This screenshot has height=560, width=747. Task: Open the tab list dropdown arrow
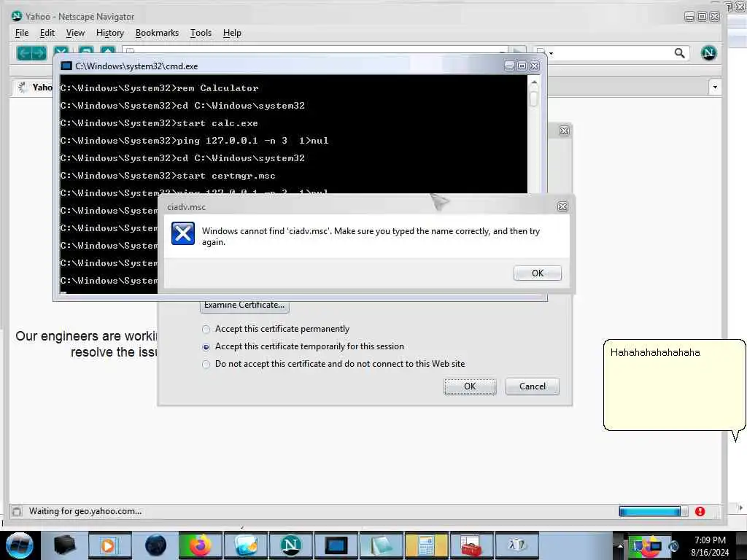[715, 87]
